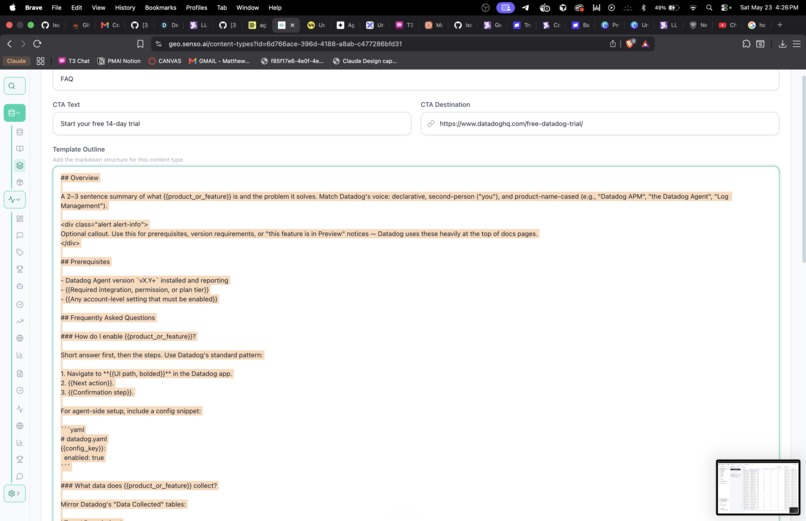Open the History menu

[125, 8]
